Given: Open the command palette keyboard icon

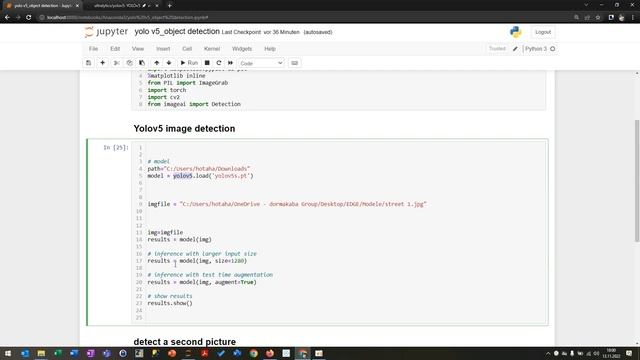Looking at the screenshot, I should pos(294,63).
